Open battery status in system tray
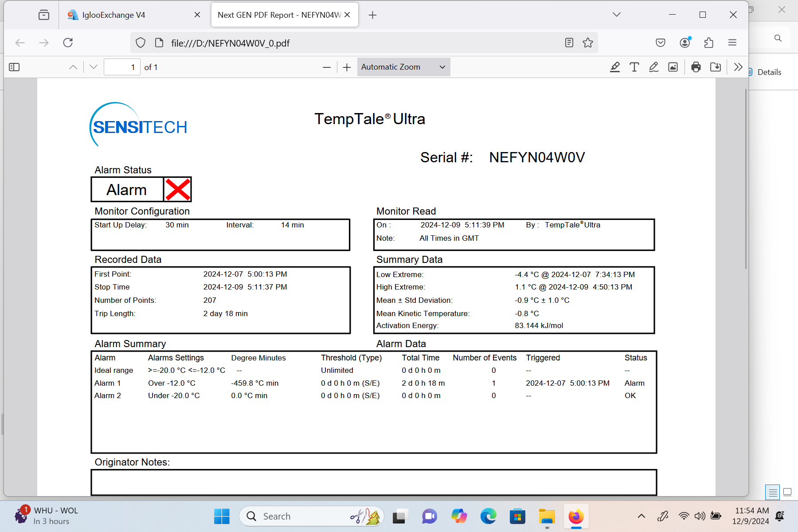The width and height of the screenshot is (798, 532). tap(716, 516)
